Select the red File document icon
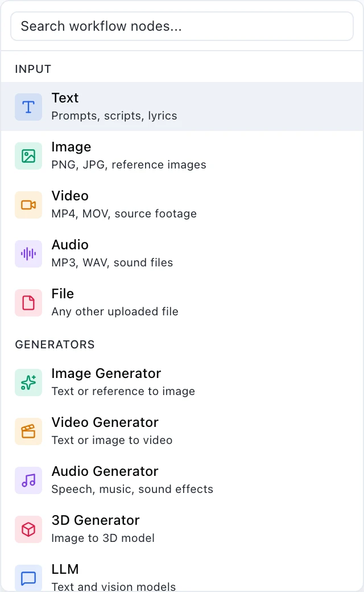The height and width of the screenshot is (592, 364). pyautogui.click(x=28, y=303)
